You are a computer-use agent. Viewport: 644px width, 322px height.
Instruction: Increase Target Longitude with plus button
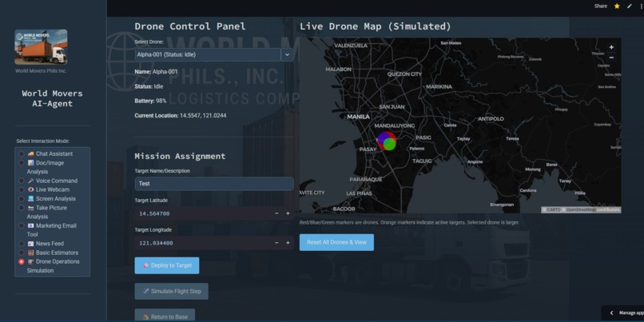(x=288, y=243)
